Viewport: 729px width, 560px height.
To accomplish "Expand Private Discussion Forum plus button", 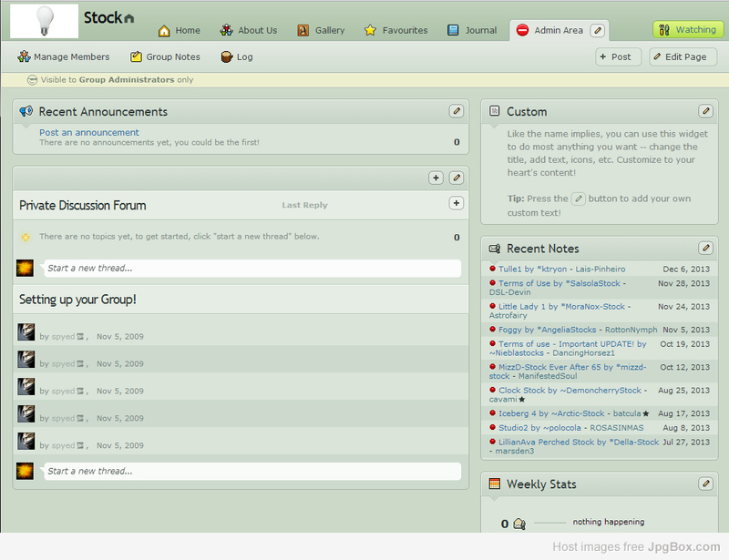I will 457,203.
